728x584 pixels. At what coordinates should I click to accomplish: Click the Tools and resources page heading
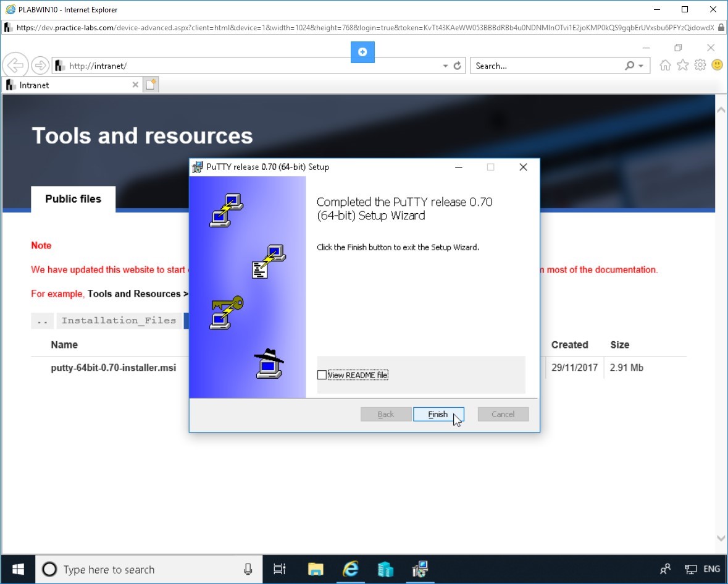(x=142, y=136)
